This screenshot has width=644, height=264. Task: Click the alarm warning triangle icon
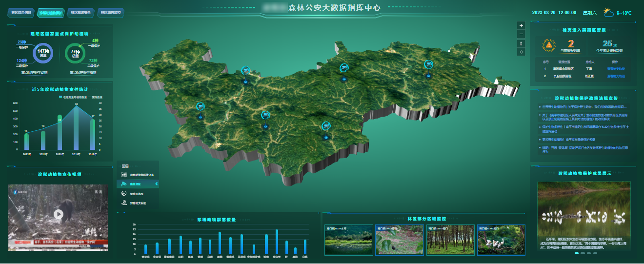(x=549, y=45)
